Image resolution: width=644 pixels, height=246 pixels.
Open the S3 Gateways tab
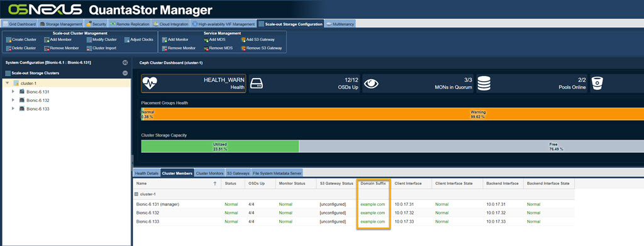(238, 173)
